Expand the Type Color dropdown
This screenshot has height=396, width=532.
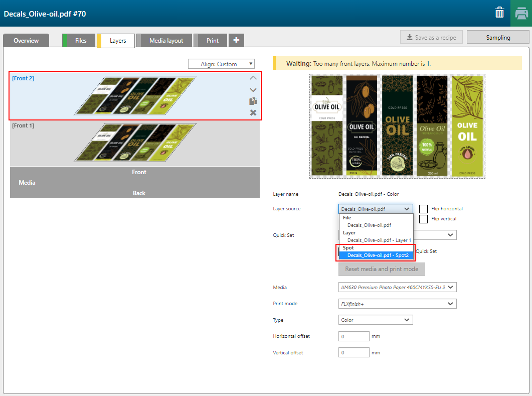(376, 320)
